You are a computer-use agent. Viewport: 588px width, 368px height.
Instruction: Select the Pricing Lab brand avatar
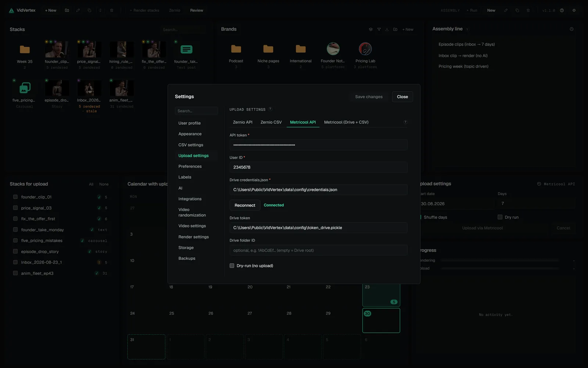pyautogui.click(x=365, y=49)
